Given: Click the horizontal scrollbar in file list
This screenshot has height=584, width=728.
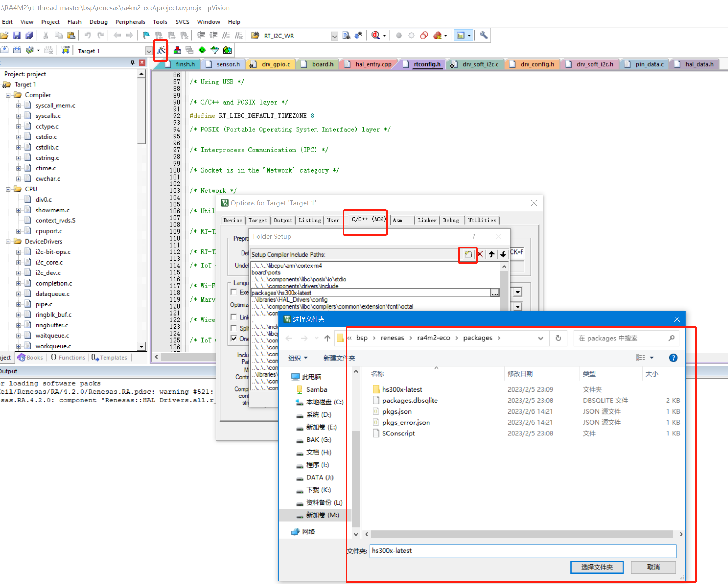Looking at the screenshot, I should click(x=522, y=534).
